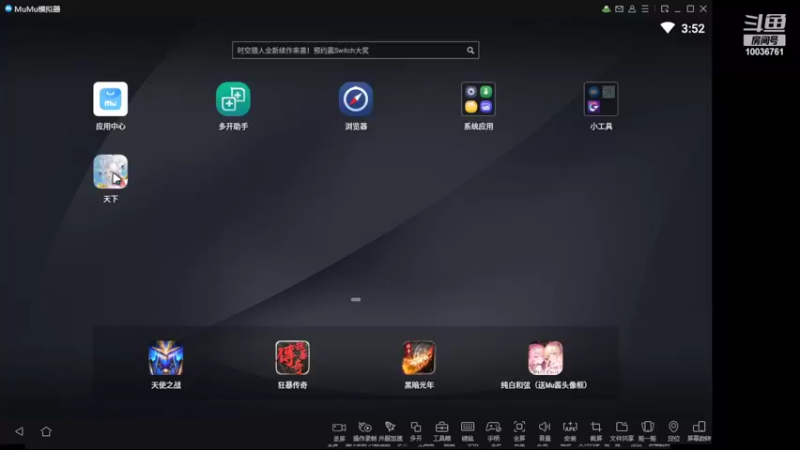Open the 浏览器 browser app
The height and width of the screenshot is (450, 800).
click(x=356, y=99)
